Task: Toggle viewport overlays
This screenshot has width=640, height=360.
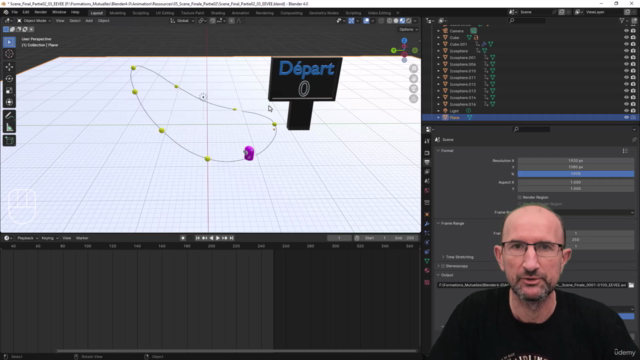Action: pos(366,20)
